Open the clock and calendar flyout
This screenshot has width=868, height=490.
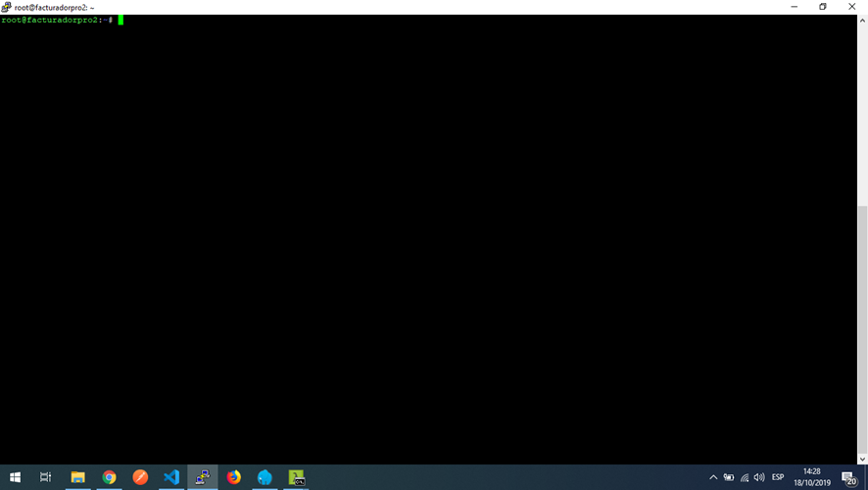click(x=811, y=477)
